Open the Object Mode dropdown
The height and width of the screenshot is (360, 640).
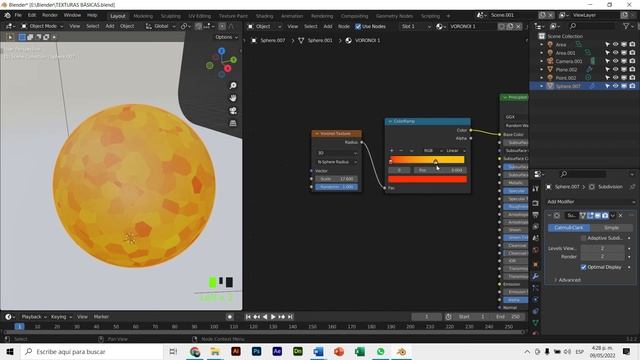coord(42,26)
